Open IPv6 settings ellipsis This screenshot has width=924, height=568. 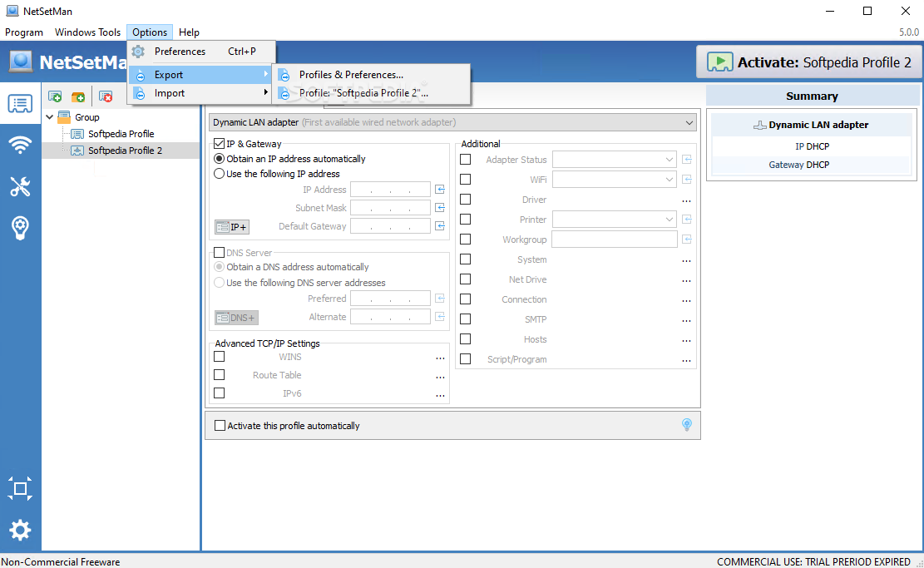pyautogui.click(x=440, y=395)
